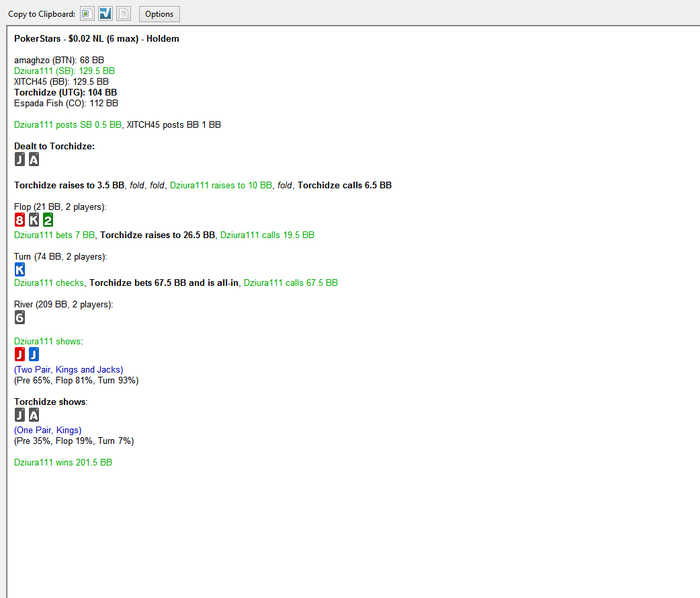
Task: Click the blue K turn card
Action: [20, 270]
